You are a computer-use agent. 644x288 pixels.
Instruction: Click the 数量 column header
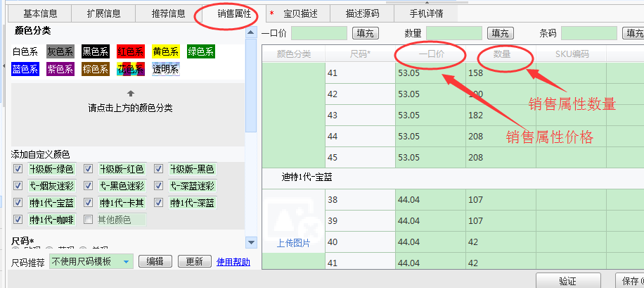tap(501, 54)
